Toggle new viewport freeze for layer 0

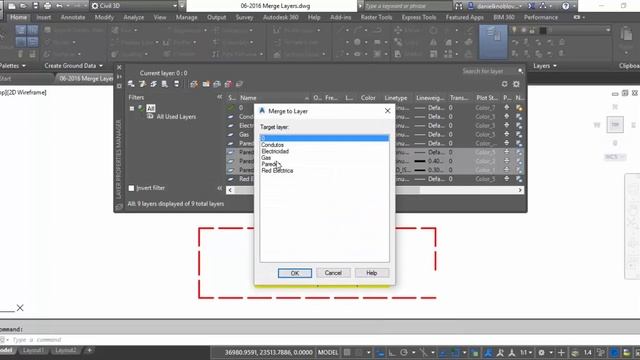pos(519,108)
